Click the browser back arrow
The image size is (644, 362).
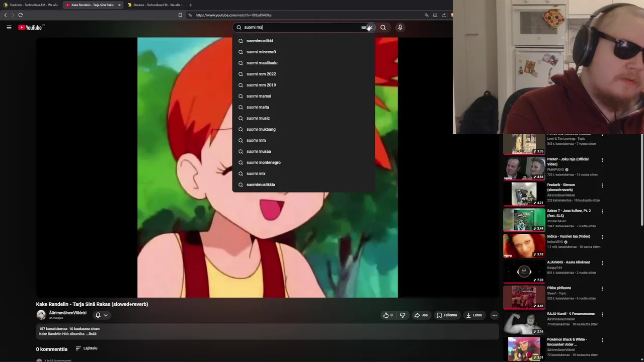6,15
